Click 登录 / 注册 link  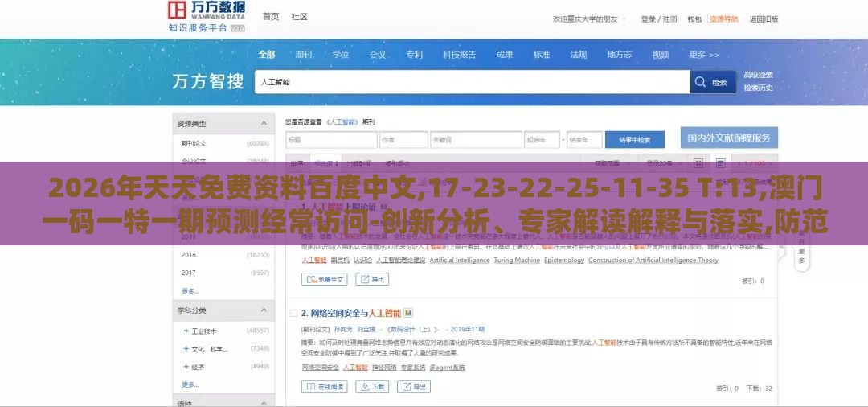(x=659, y=18)
